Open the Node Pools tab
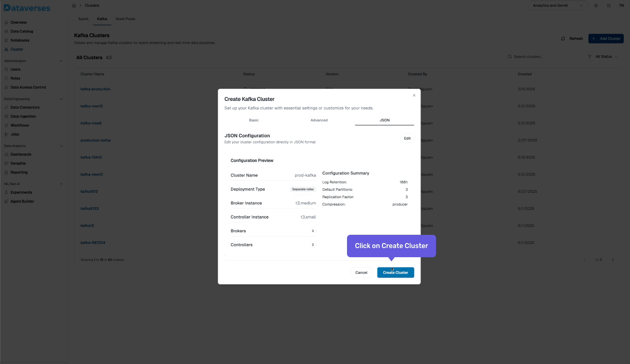The height and width of the screenshot is (364, 630). 125,19
